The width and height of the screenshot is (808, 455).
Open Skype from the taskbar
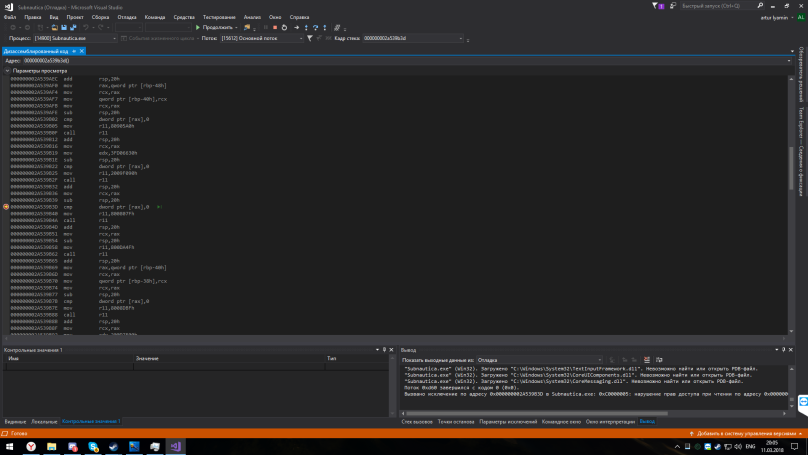(x=93, y=446)
